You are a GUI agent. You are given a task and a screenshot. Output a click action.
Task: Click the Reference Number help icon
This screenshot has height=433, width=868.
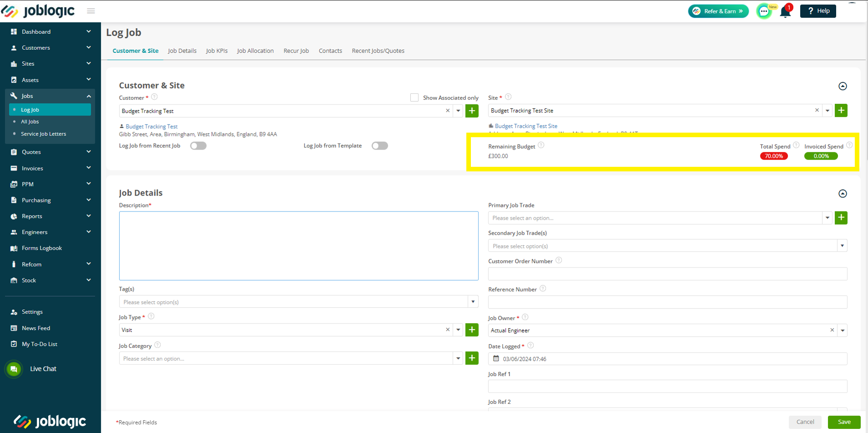[543, 289]
